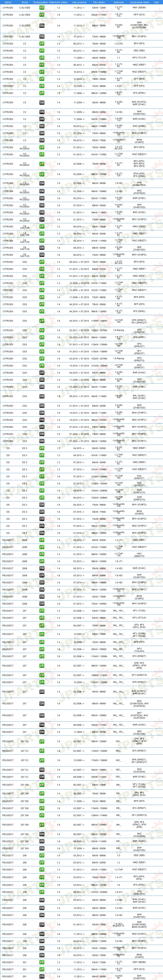The width and height of the screenshot is (163, 980).
Task: Click the "1.4 LPG" cell in the C3 row
Action: 119,44
